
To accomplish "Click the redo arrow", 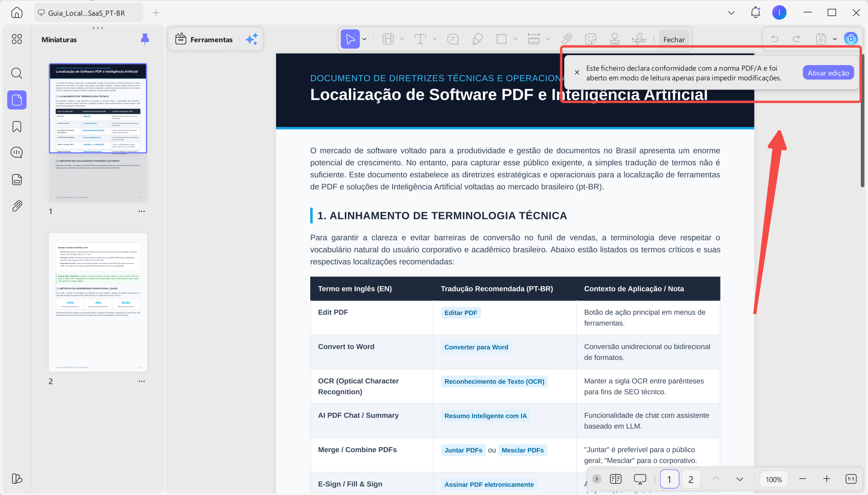I will pyautogui.click(x=796, y=39).
